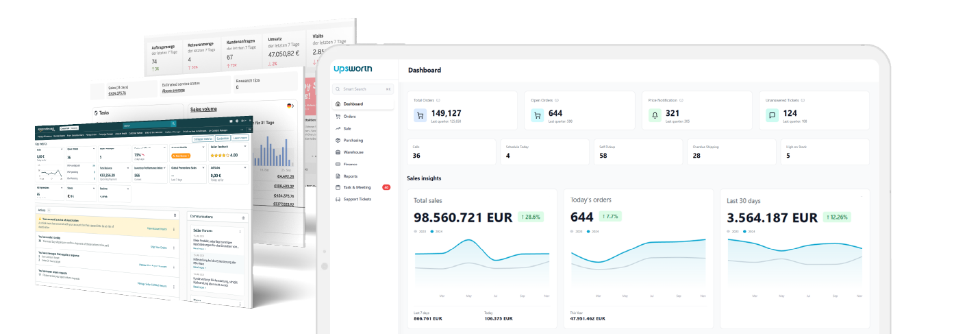The width and height of the screenshot is (980, 334).
Task: Click the Dashboard home icon in sidebar
Action: [x=338, y=104]
